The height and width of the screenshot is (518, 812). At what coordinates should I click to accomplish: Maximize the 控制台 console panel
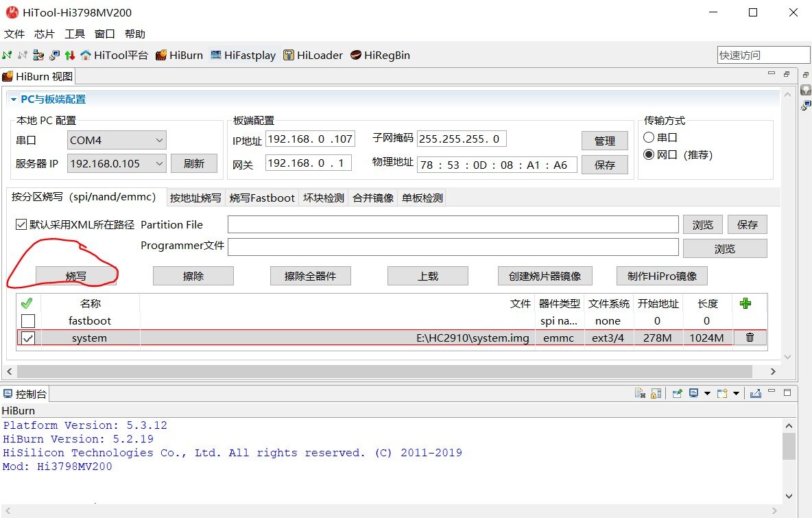coord(788,392)
